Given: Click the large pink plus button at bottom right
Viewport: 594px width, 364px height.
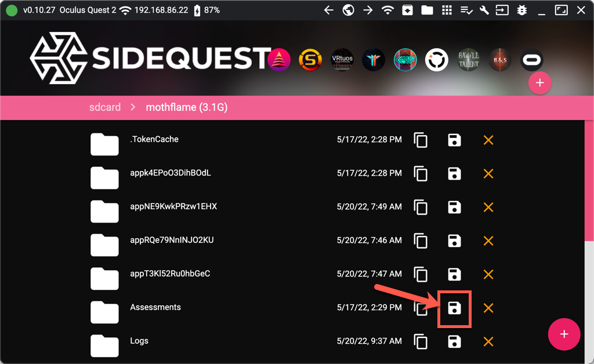Looking at the screenshot, I should [564, 334].
